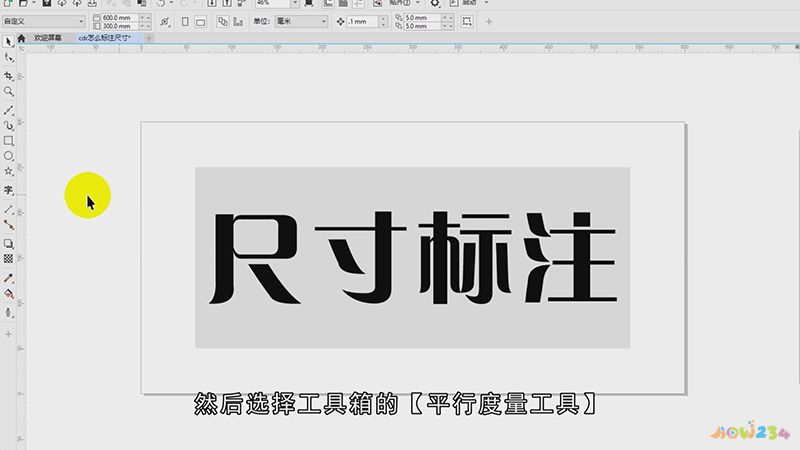Select the Connector tool

[8, 224]
